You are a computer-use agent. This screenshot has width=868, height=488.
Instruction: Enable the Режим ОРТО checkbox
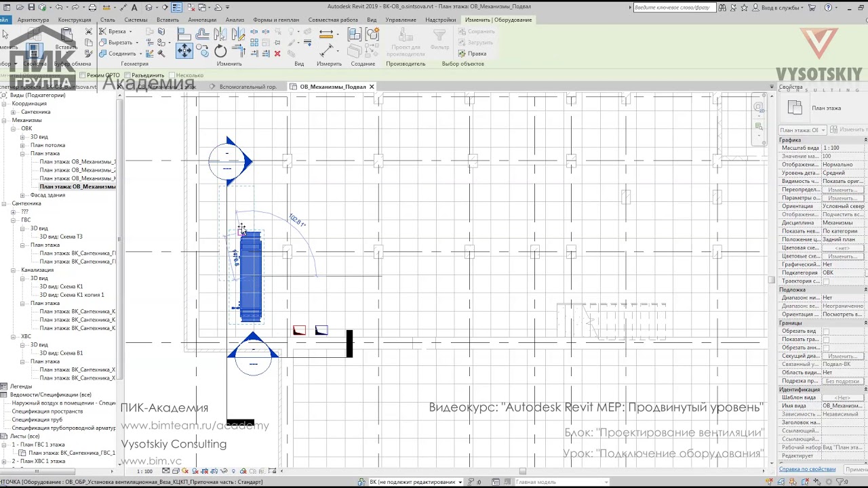[83, 75]
